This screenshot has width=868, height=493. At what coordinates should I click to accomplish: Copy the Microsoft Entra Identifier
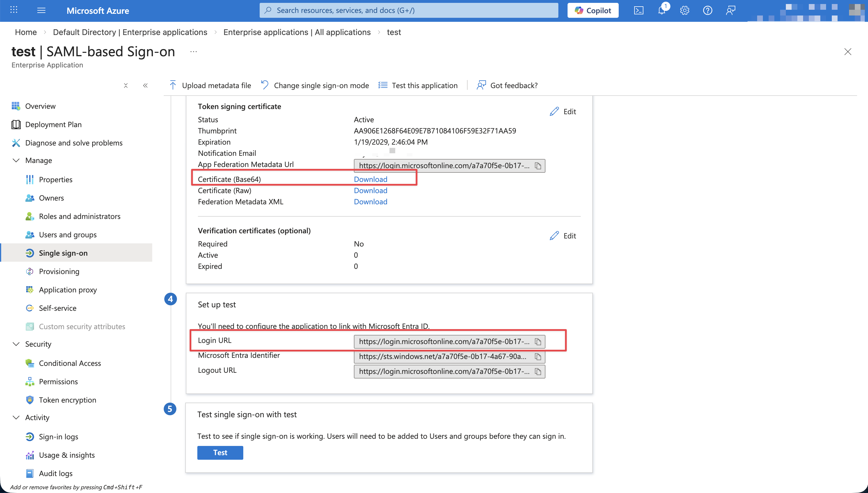pyautogui.click(x=538, y=356)
